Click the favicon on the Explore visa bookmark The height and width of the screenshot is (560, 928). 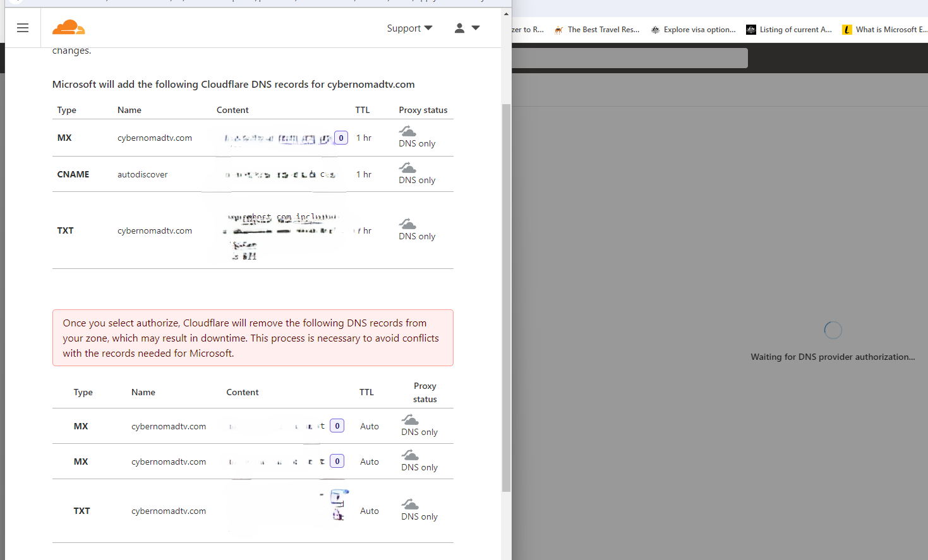654,29
